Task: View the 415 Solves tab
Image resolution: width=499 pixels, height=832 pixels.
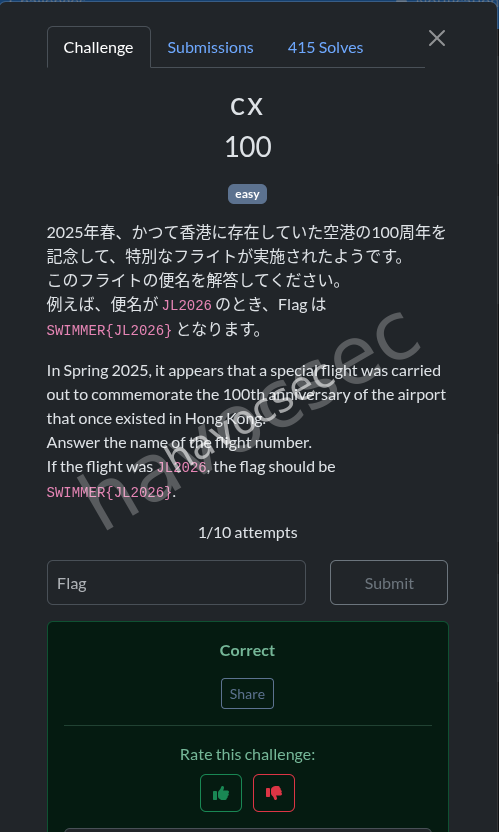Action: 325,47
